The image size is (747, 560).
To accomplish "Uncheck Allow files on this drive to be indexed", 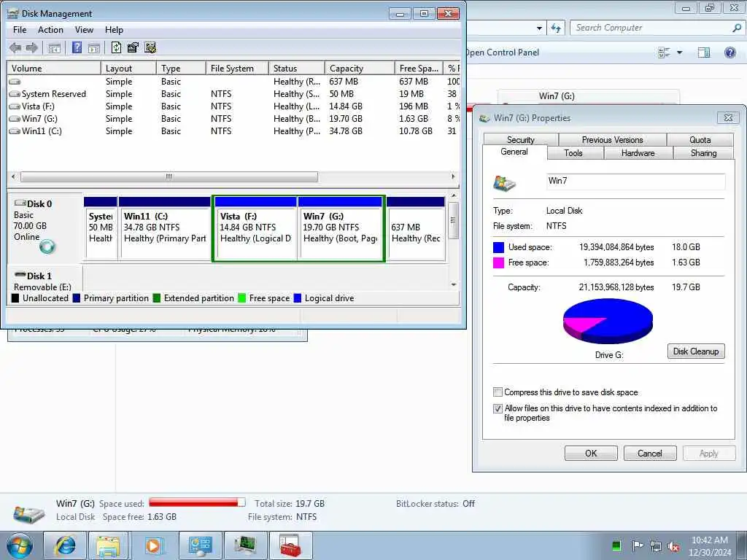I will tap(498, 408).
